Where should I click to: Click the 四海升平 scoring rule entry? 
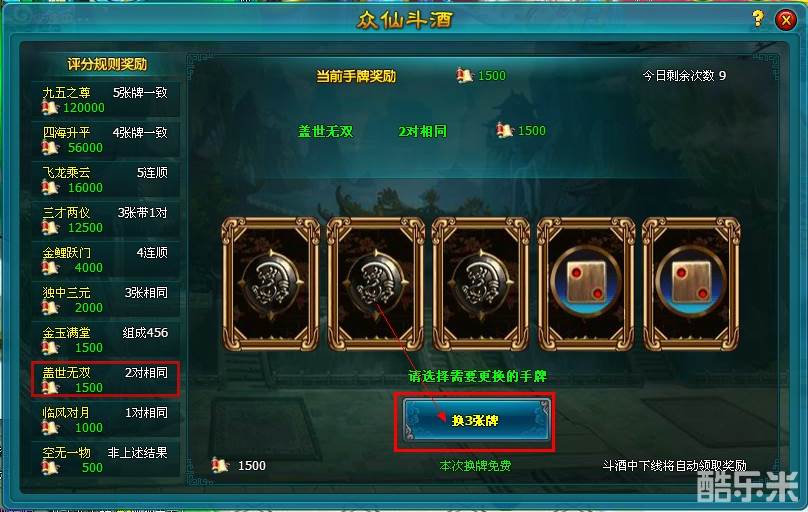(105, 140)
